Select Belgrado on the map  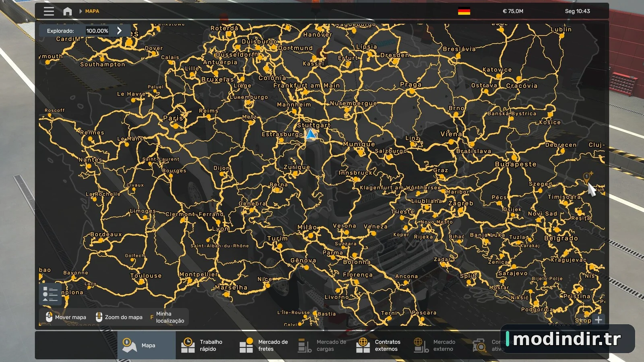[561, 238]
